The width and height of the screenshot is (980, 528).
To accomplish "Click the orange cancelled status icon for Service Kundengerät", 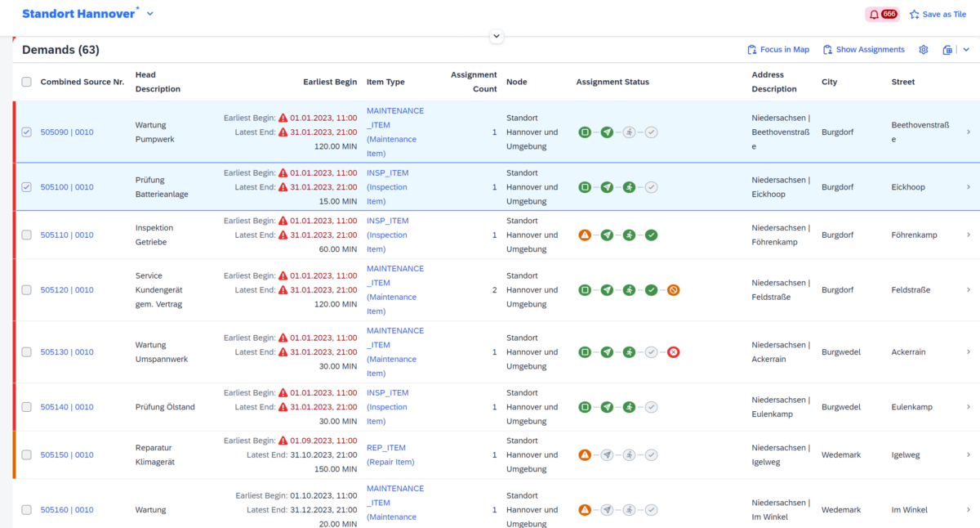I will [x=672, y=289].
